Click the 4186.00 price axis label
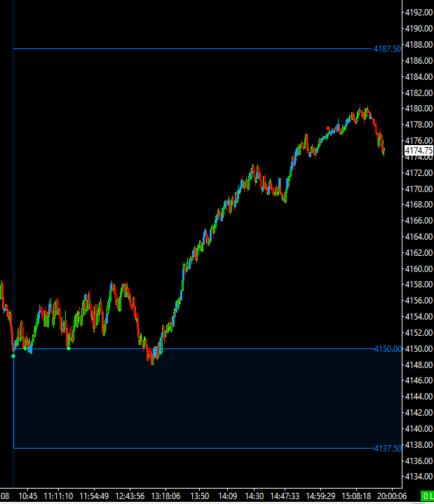The width and height of the screenshot is (434, 504). [x=419, y=60]
